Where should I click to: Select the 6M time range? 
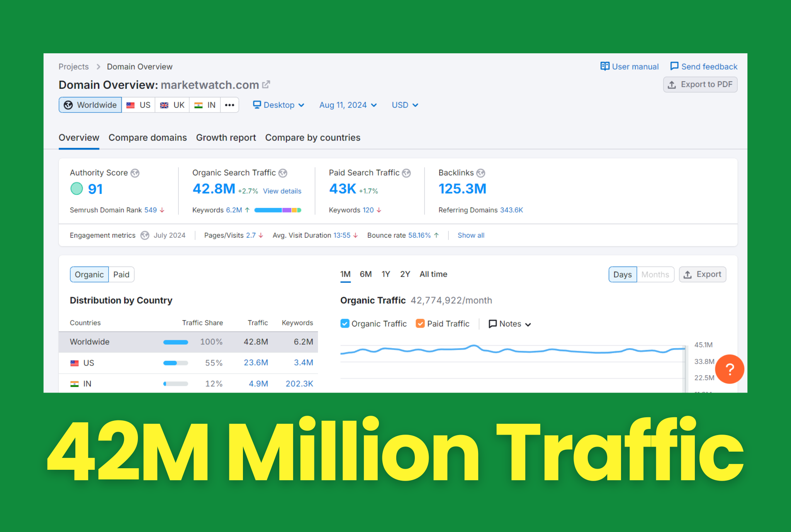366,274
